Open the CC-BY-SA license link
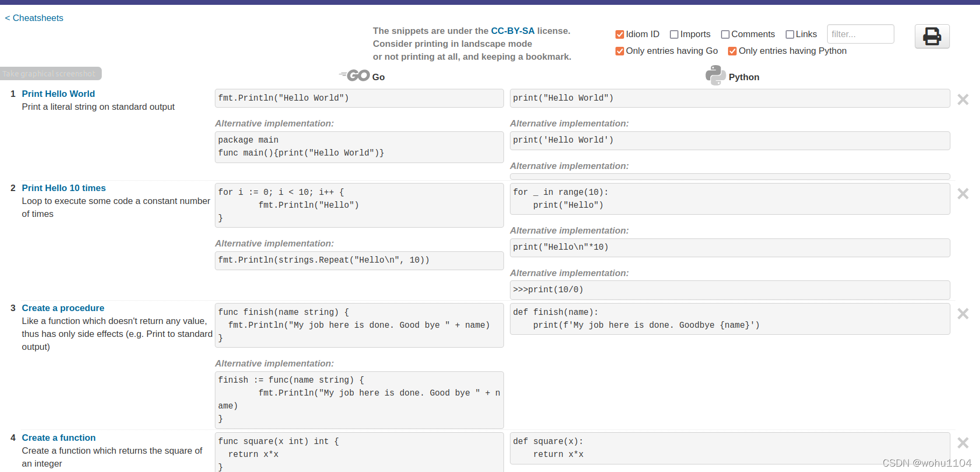Viewport: 980px width, 472px height. point(513,31)
